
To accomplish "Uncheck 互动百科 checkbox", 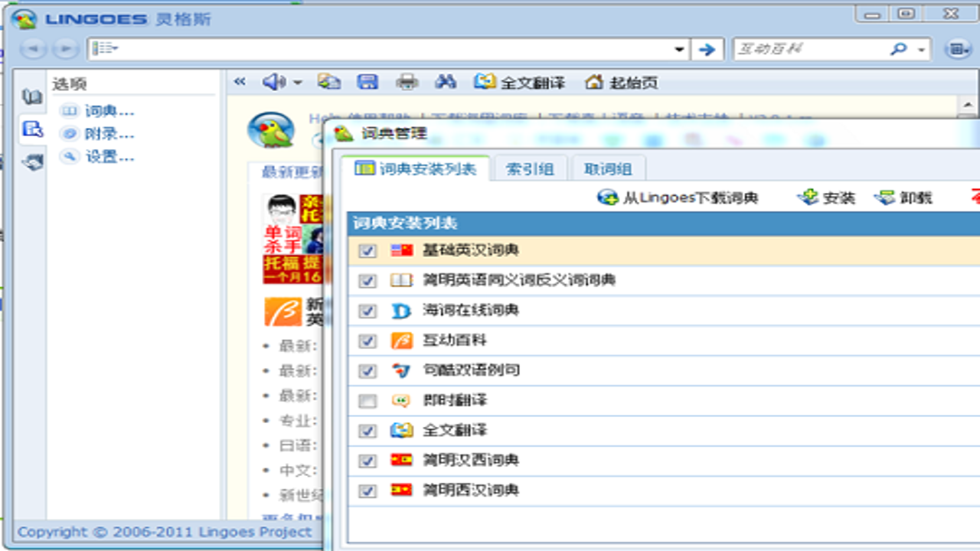I will click(367, 341).
